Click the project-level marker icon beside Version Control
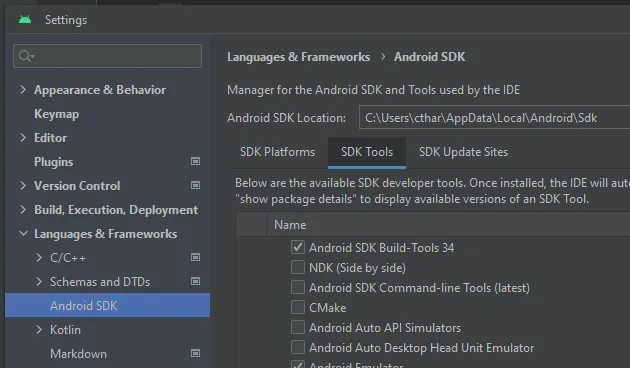Viewport: 630px width, 368px height. [x=195, y=185]
